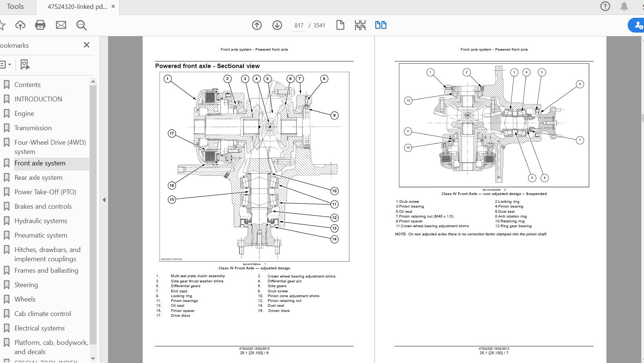Screen dimensions: 644x363
Task: Open the Steering bookmark
Action: [x=26, y=285]
